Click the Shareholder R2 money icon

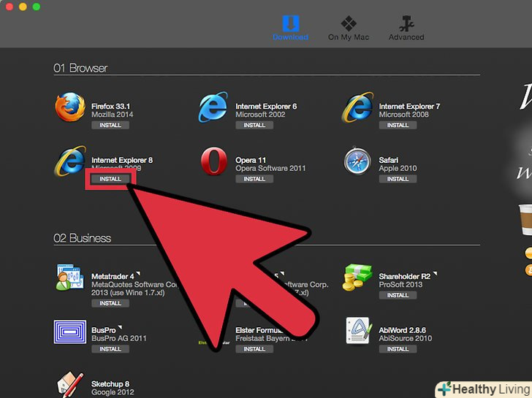click(357, 278)
